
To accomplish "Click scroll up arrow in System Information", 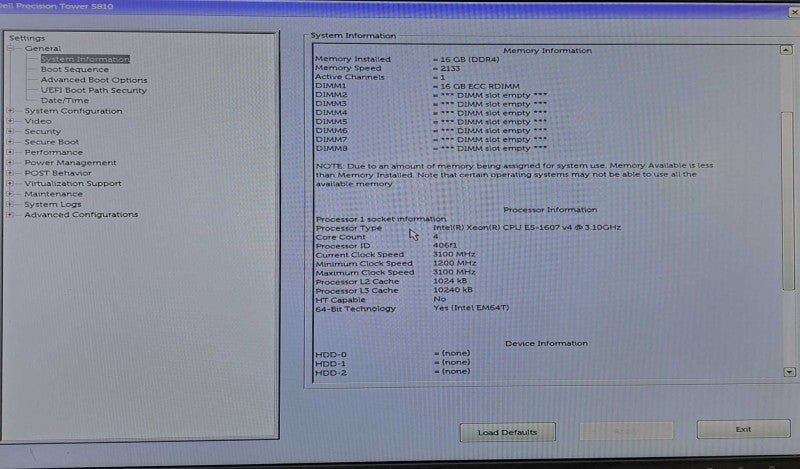I will 786,50.
